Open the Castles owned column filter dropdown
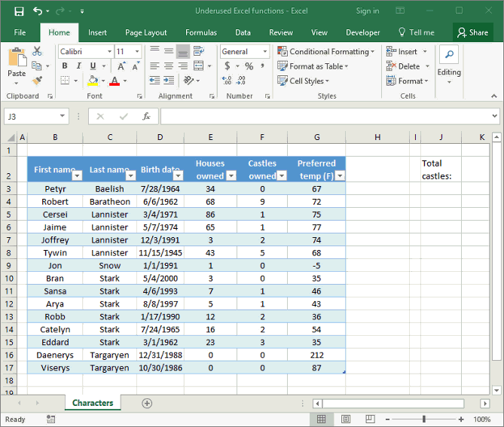This screenshot has height=427, width=504. pyautogui.click(x=282, y=175)
